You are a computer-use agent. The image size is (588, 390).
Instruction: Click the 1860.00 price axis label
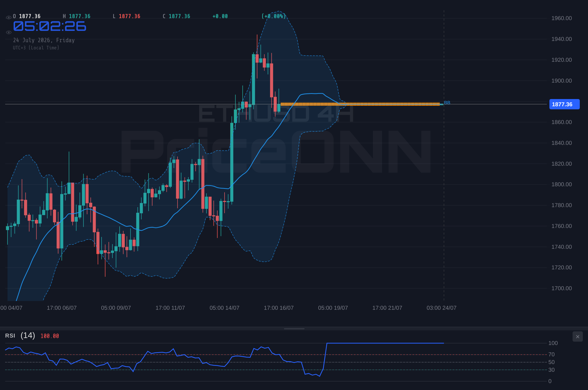click(562, 122)
